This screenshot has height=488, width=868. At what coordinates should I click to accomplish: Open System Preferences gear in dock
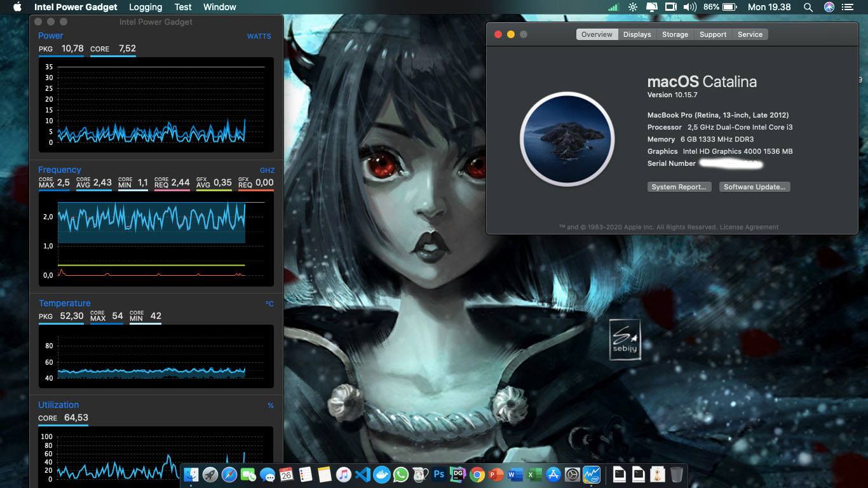pos(573,475)
